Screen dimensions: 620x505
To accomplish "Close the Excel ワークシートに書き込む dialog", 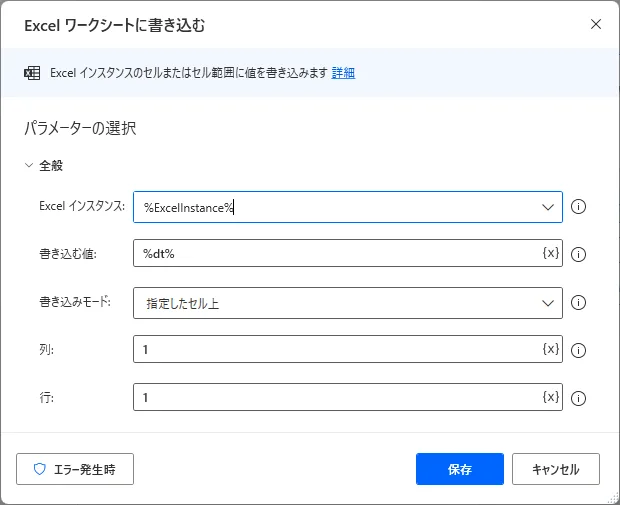I will coord(596,23).
